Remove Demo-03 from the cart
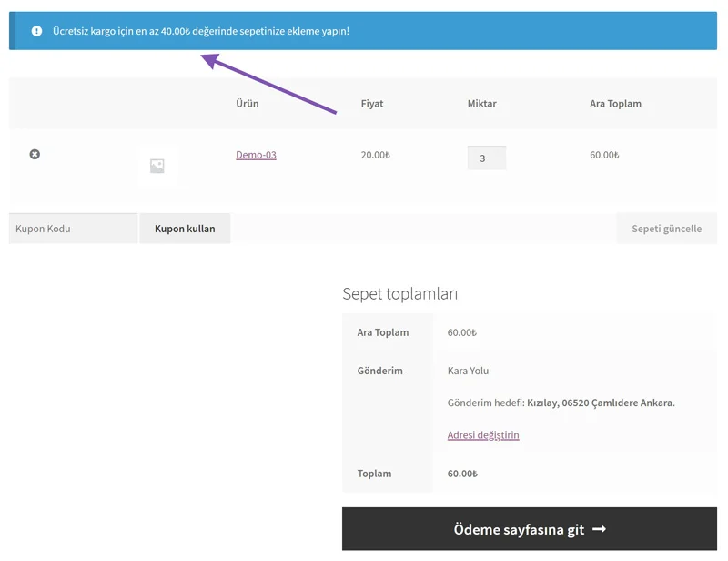This screenshot has height=561, width=728. coord(35,155)
